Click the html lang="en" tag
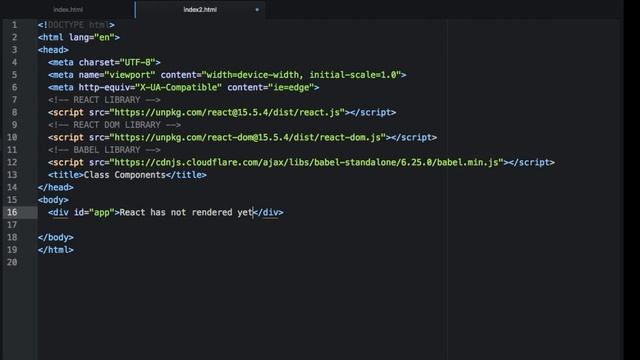This screenshot has width=640, height=360. pos(79,38)
